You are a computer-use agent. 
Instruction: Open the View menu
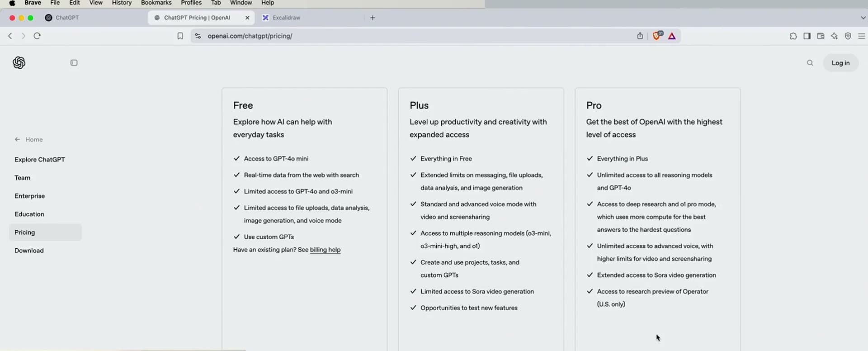pyautogui.click(x=96, y=3)
